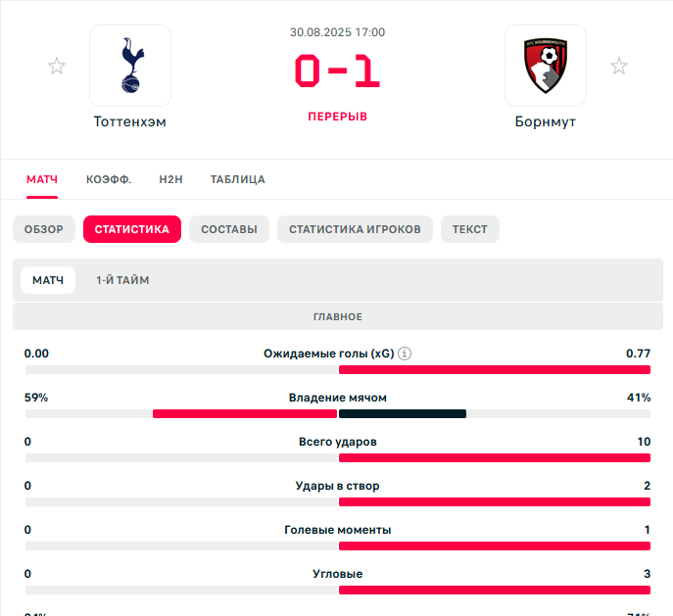Click the Тоттенхэм team name
This screenshot has width=673, height=616.
point(130,121)
